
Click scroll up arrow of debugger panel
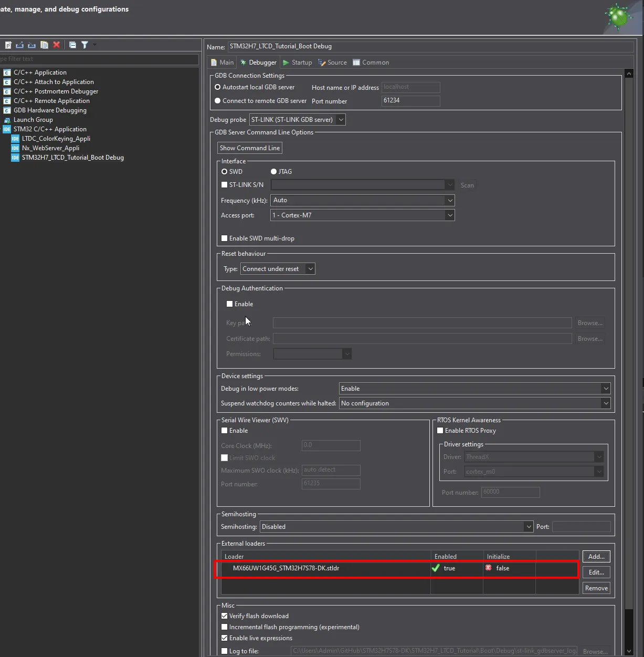pos(629,74)
